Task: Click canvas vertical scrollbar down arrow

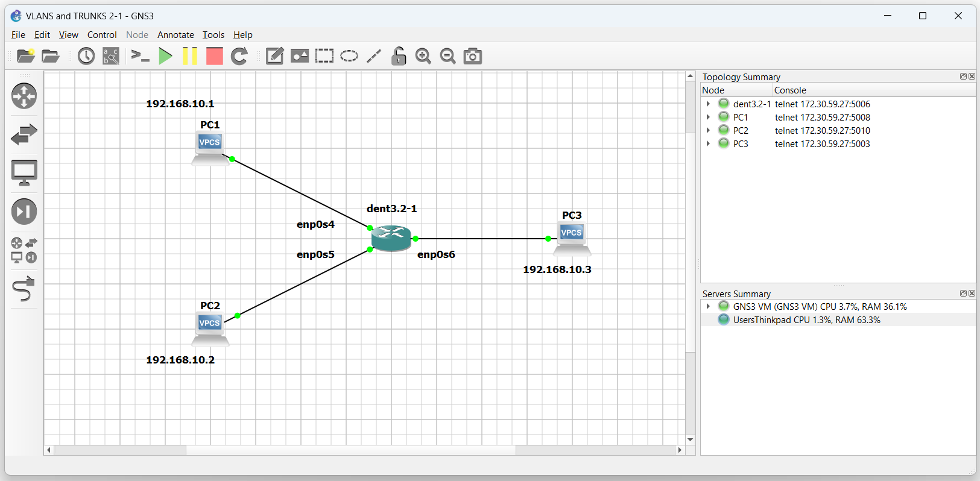Action: (691, 440)
